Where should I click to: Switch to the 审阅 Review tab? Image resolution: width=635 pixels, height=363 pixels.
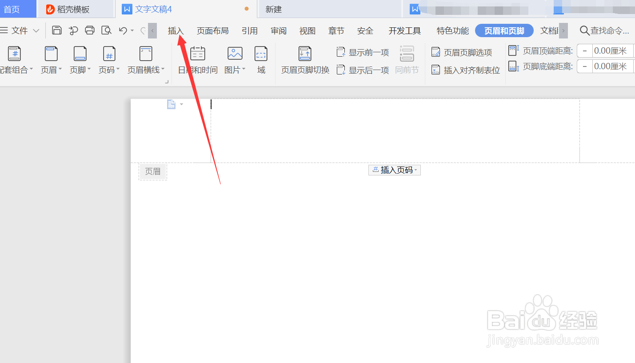pyautogui.click(x=279, y=31)
